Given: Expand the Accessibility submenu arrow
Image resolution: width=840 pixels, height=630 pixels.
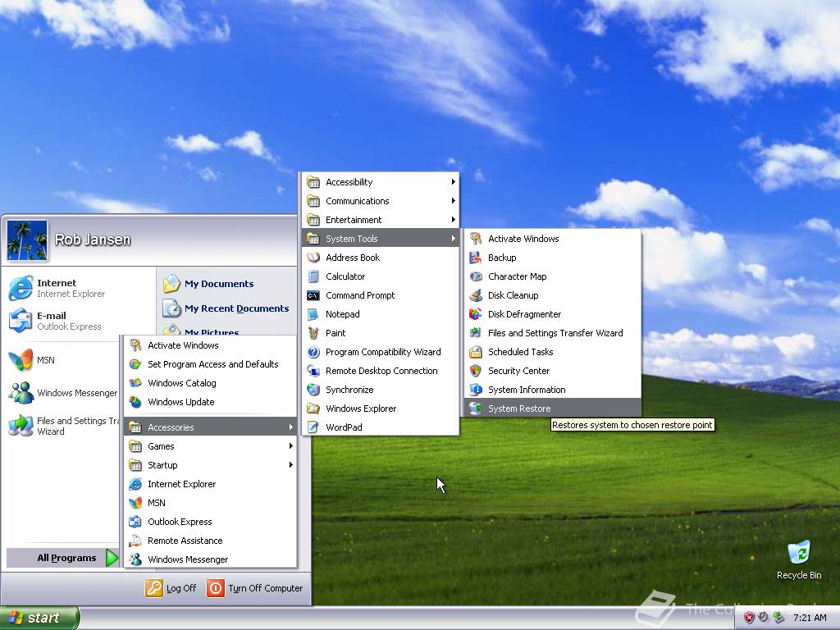Looking at the screenshot, I should tap(453, 182).
